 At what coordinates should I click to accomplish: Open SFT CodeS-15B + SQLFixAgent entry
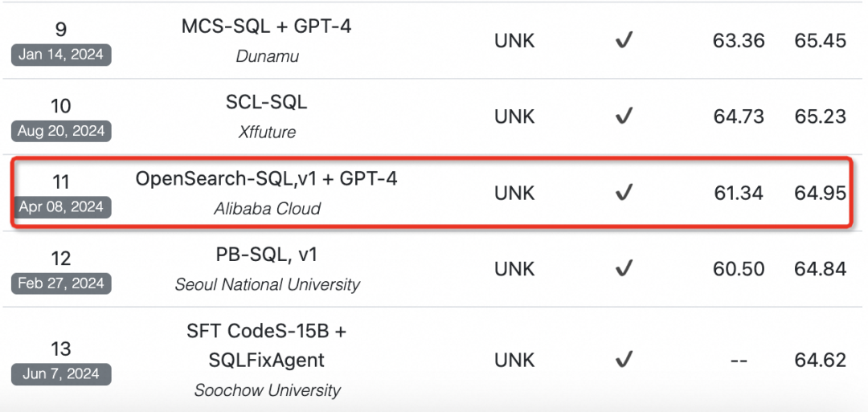(266, 345)
